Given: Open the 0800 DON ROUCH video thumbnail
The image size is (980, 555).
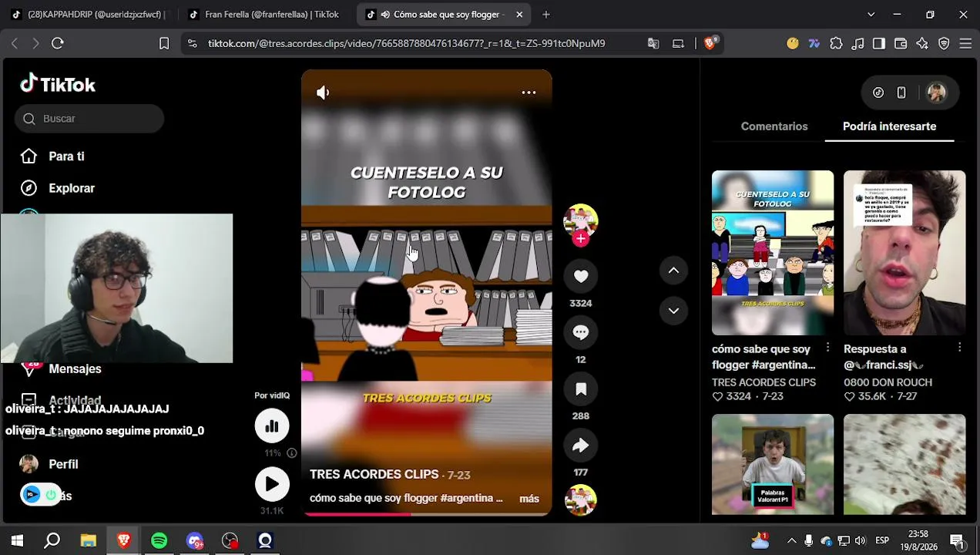Looking at the screenshot, I should click(x=904, y=253).
